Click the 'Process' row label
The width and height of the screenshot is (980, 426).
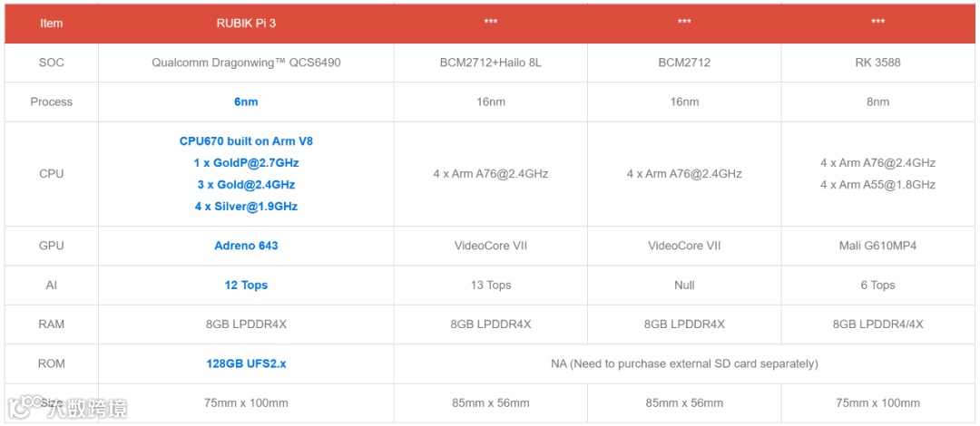pyautogui.click(x=51, y=102)
